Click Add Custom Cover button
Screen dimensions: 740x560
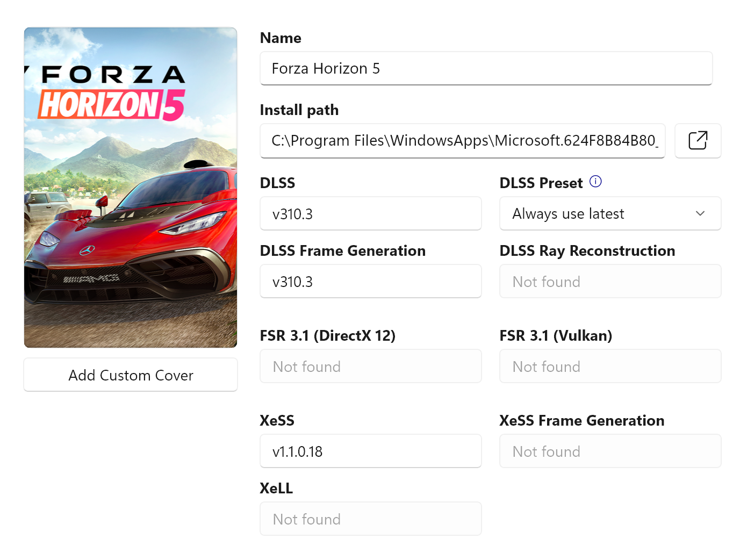pos(131,375)
